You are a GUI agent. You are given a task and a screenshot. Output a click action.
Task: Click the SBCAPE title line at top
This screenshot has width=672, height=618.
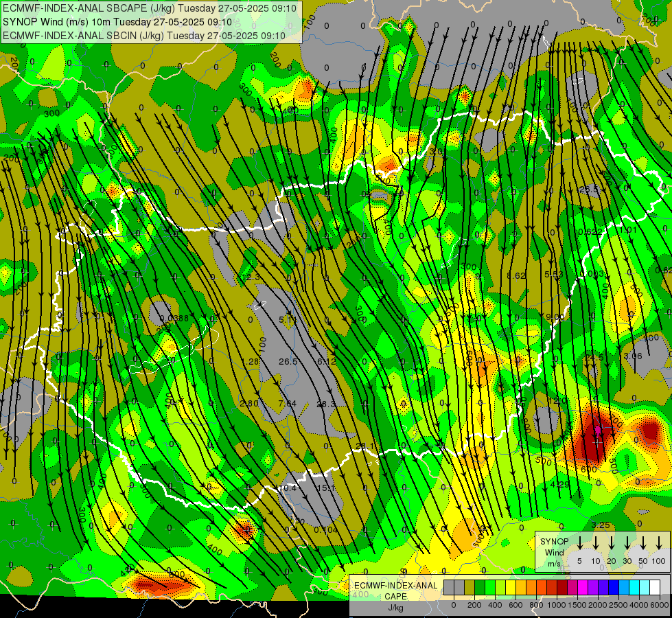point(150,8)
